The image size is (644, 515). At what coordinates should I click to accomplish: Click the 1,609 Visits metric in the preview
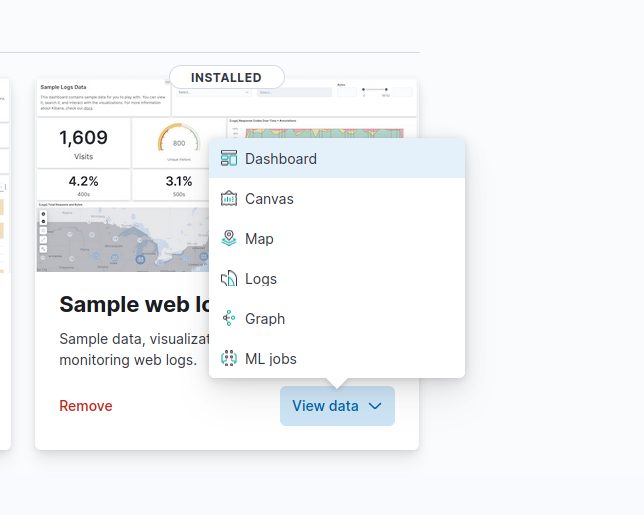[x=83, y=143]
